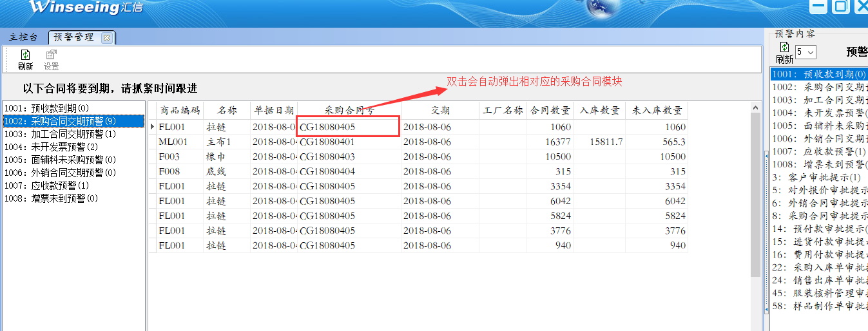Click contract number CG18080404 cell
868x331 pixels.
[349, 171]
